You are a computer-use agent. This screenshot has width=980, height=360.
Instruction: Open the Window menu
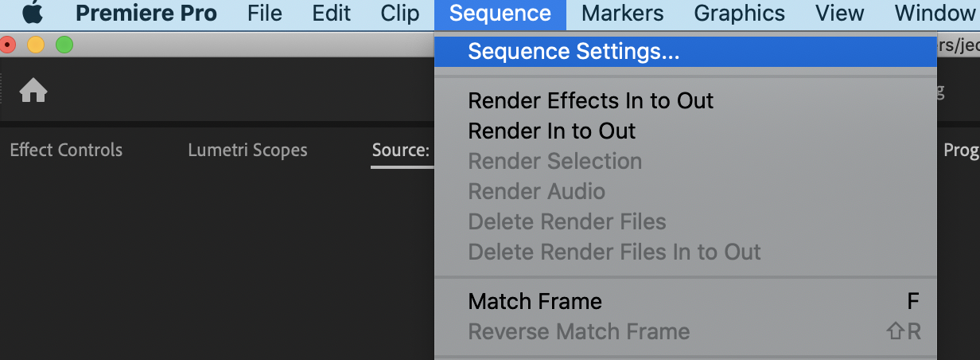click(x=934, y=14)
